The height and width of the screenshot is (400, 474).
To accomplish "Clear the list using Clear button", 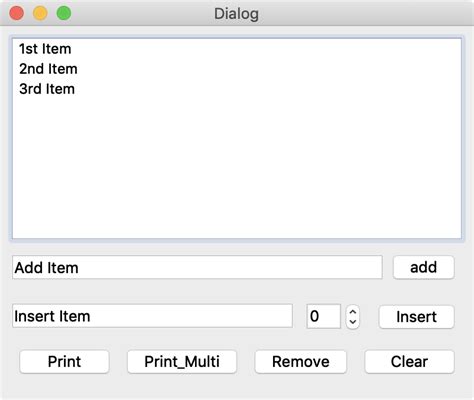I will click(409, 362).
